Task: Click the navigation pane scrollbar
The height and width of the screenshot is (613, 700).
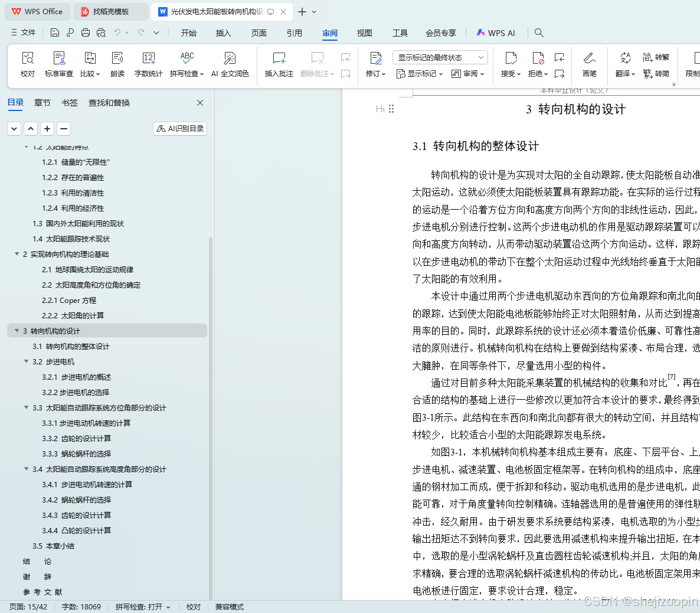Action: 210,418
